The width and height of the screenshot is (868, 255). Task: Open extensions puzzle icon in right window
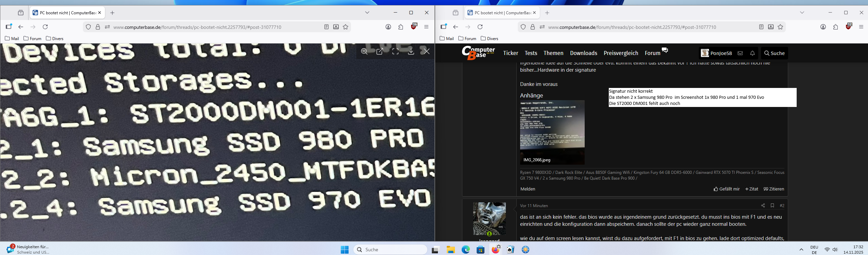point(835,27)
